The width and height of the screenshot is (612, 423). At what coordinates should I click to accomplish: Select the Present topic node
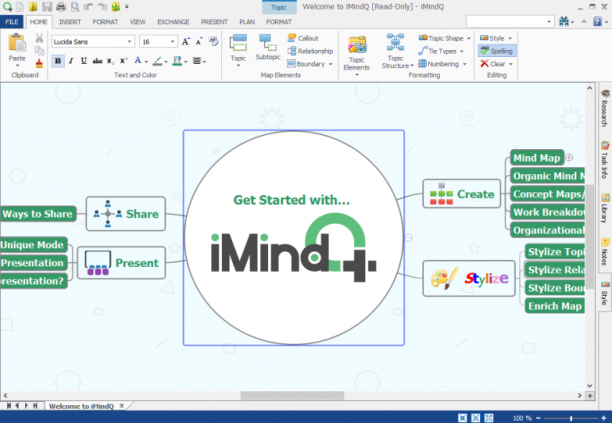coord(121,263)
